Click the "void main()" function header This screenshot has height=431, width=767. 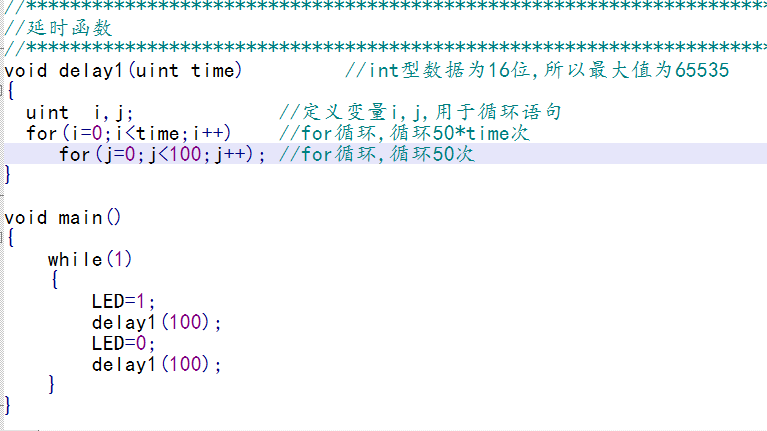point(62,217)
